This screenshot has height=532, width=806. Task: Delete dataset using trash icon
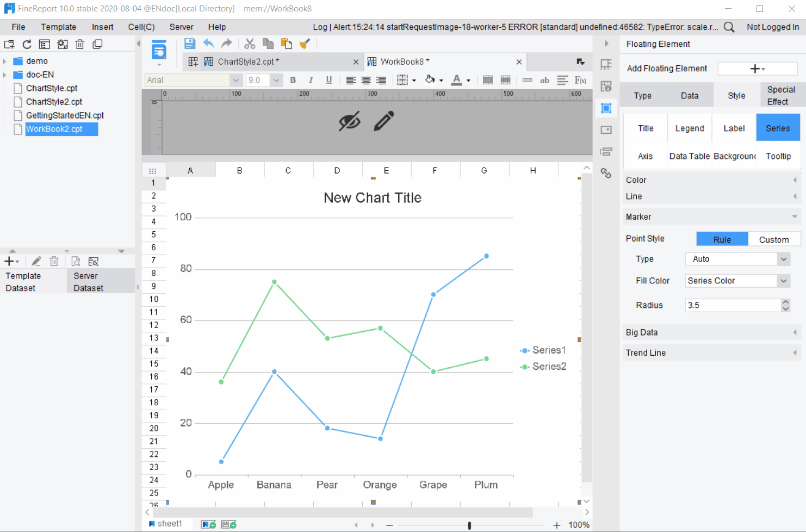click(54, 262)
